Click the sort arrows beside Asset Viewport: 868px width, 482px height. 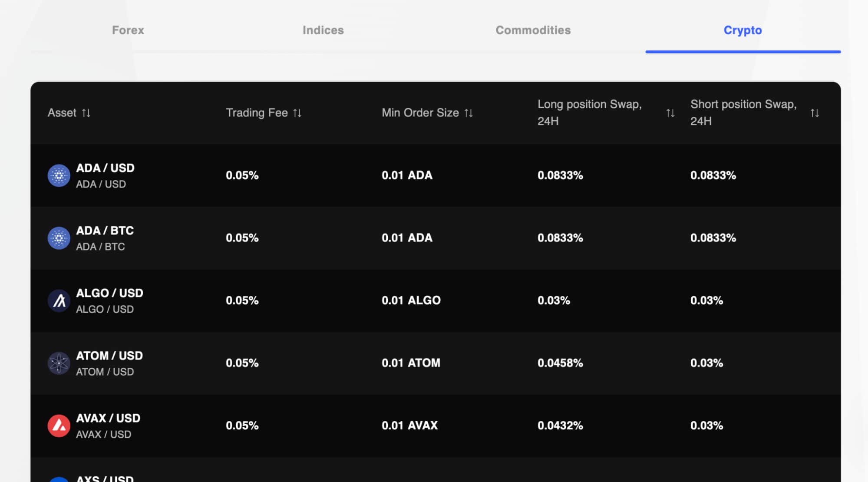pos(86,113)
